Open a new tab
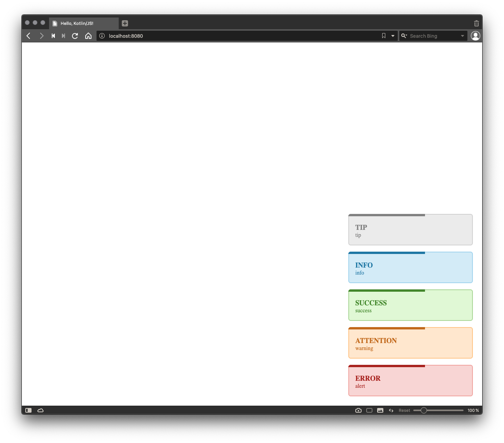The image size is (504, 443). coord(125,23)
